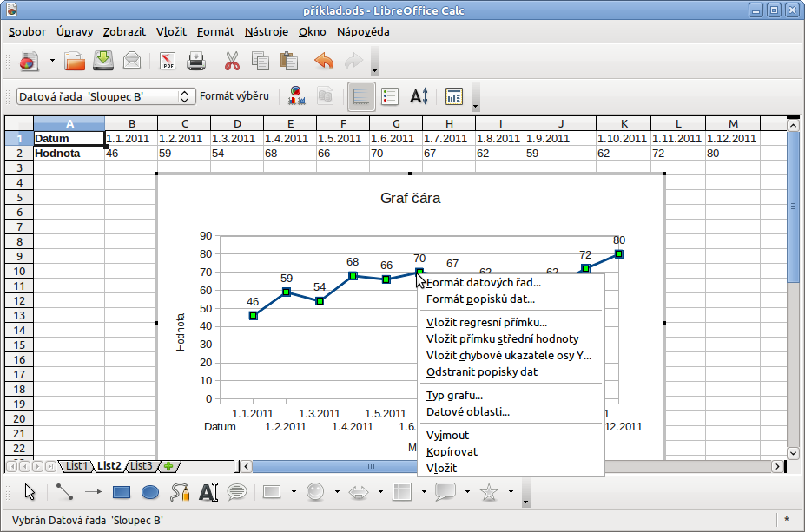Click the greyed chart data table icon
This screenshot has width=805, height=532.
(326, 96)
